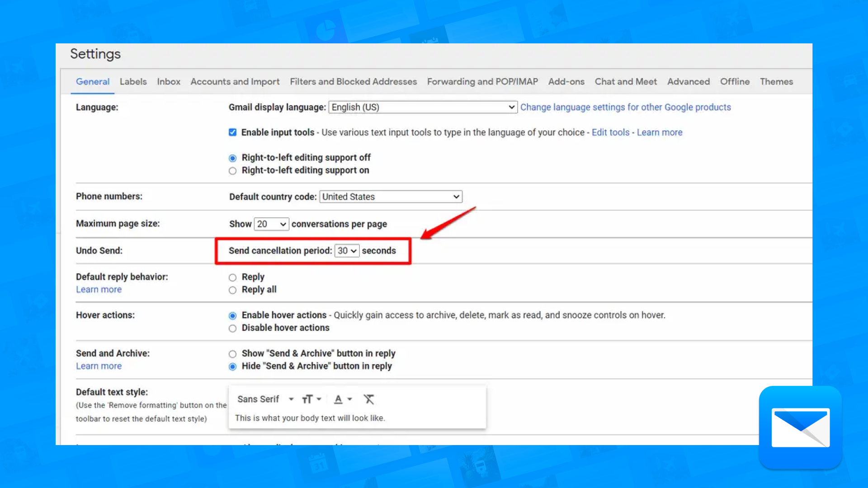Click the Edit tools link

(610, 132)
